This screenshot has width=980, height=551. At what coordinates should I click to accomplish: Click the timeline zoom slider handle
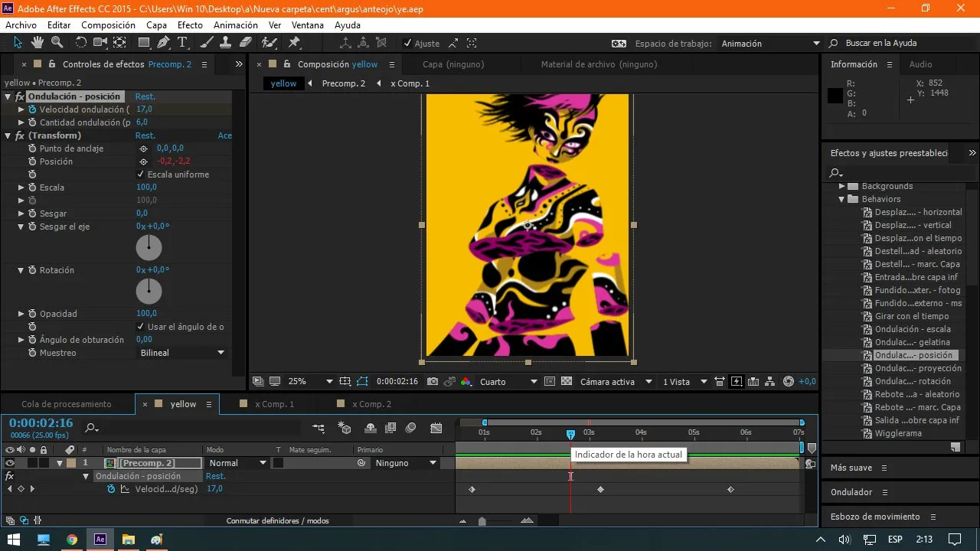pos(482,521)
